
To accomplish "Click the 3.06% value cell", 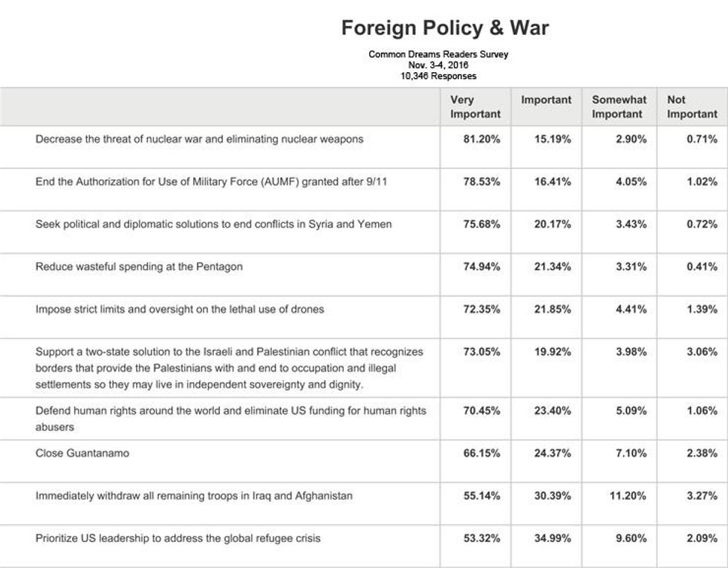I will coord(702,352).
